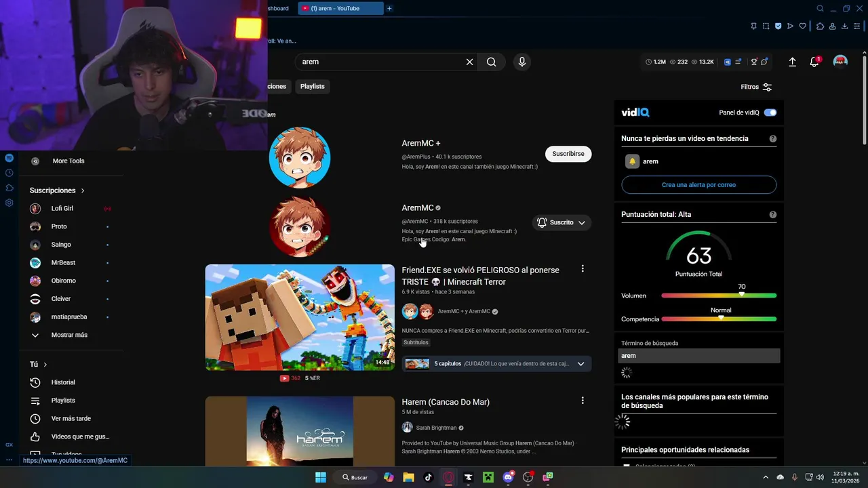The height and width of the screenshot is (488, 868).
Task: Click the pin icon in address bar
Action: [x=753, y=26]
